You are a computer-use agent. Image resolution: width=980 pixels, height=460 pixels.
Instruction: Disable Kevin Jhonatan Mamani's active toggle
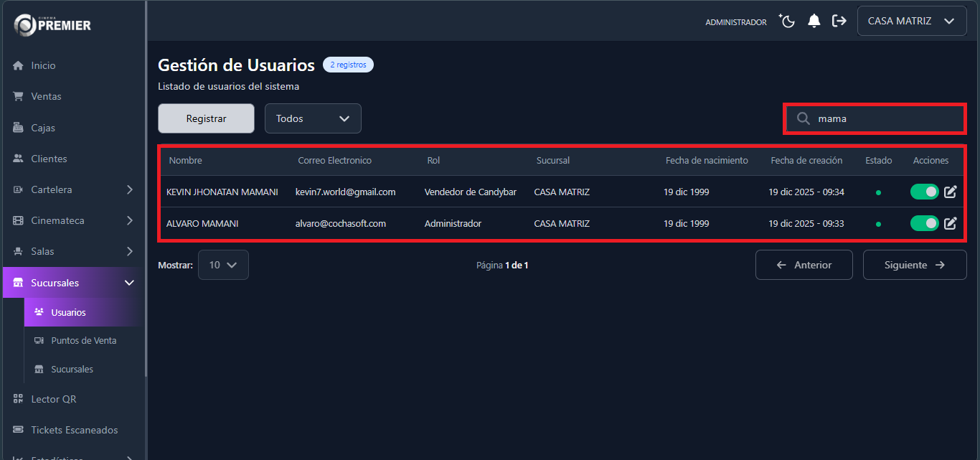click(924, 192)
